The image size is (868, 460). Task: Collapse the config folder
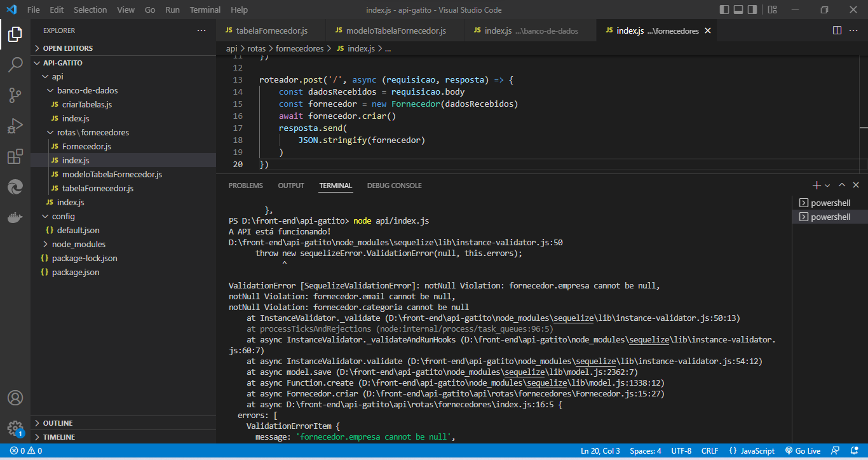123,216
